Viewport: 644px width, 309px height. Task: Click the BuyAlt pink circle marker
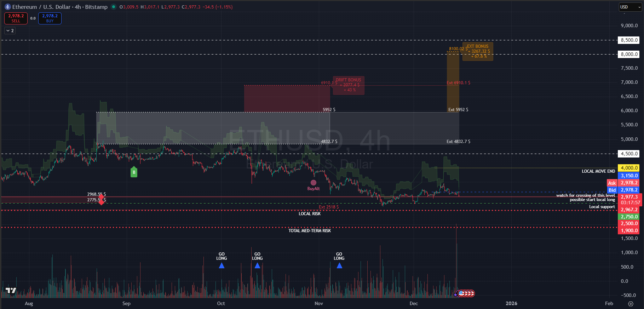click(x=313, y=183)
